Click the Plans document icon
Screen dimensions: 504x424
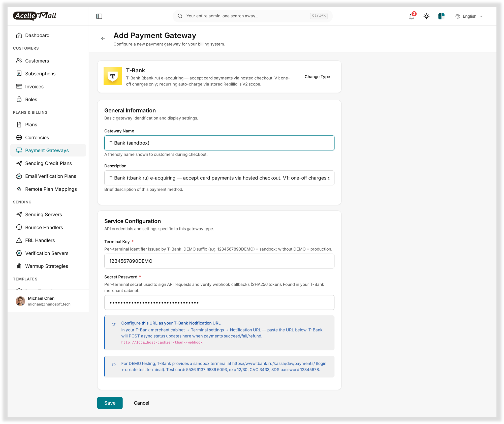tap(19, 125)
